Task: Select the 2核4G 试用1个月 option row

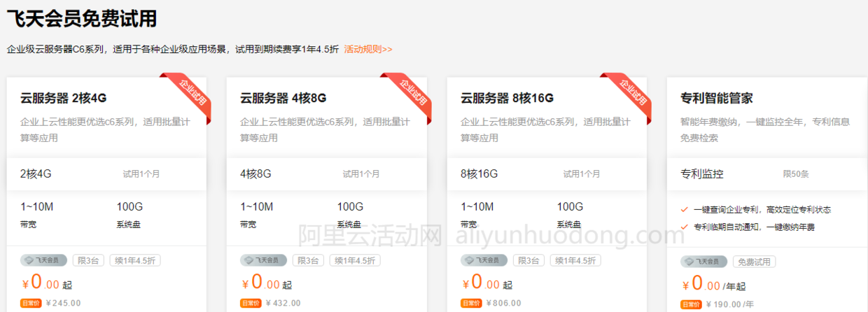Action: 106,173
